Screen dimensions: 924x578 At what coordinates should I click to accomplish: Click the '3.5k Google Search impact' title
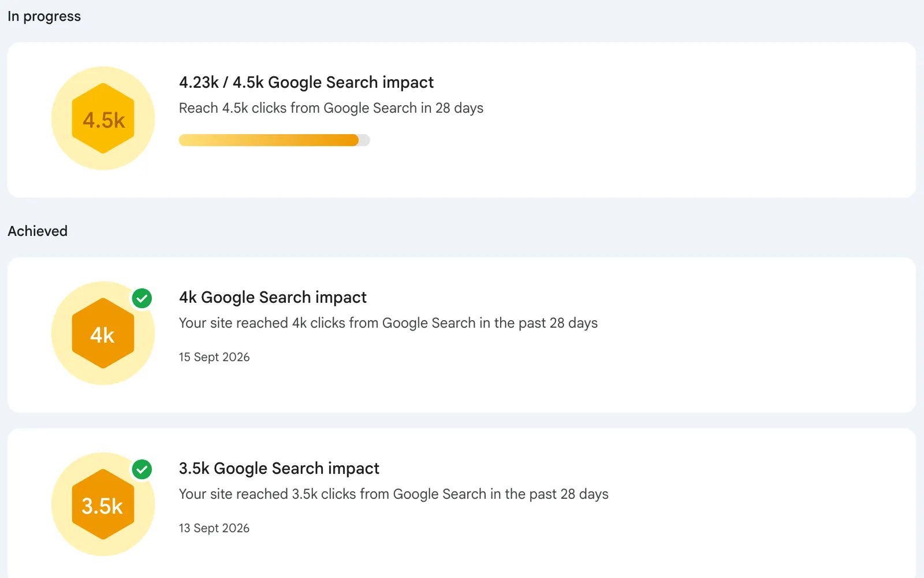tap(279, 469)
